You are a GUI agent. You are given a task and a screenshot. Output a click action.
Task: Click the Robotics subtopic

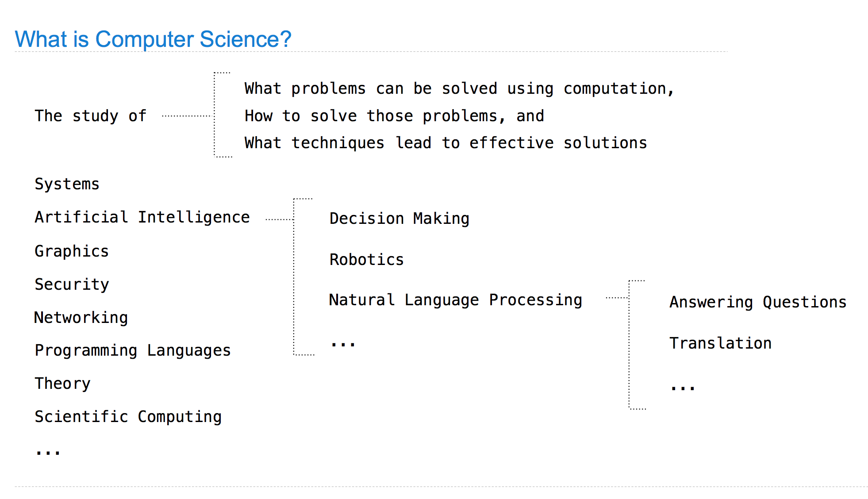point(366,260)
